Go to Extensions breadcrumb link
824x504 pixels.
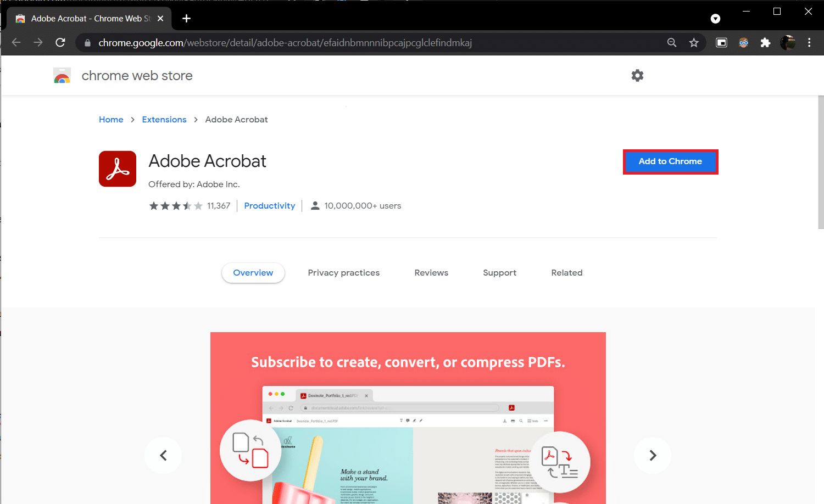coord(164,120)
